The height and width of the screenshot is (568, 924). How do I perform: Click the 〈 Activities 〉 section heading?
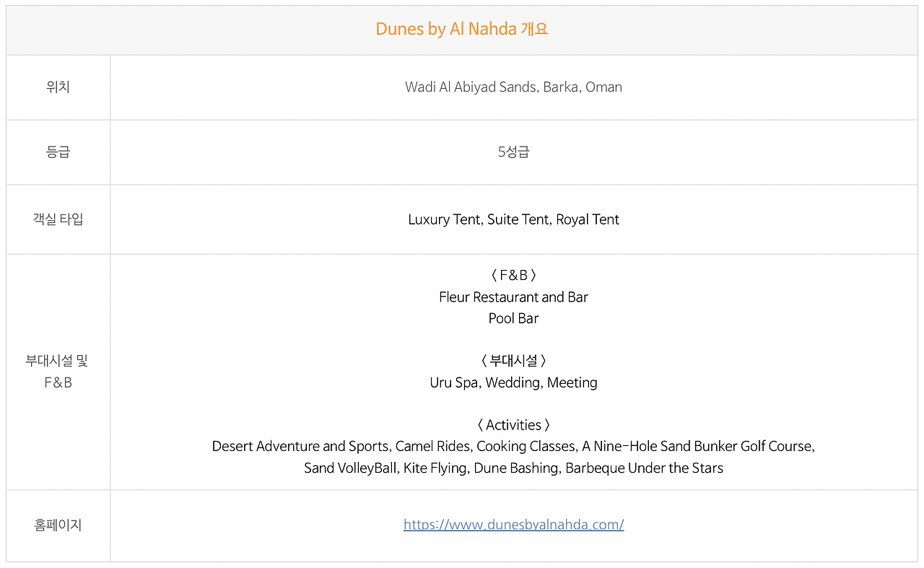[513, 425]
